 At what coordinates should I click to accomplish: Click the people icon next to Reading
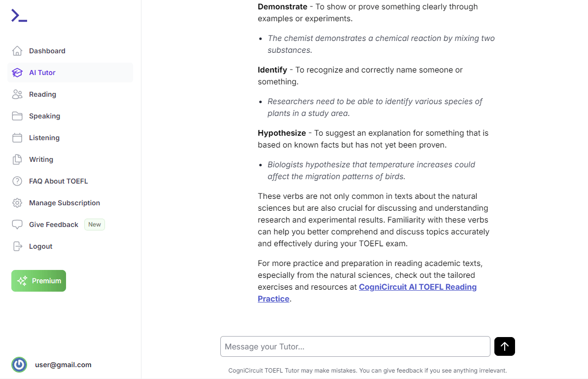pos(17,94)
